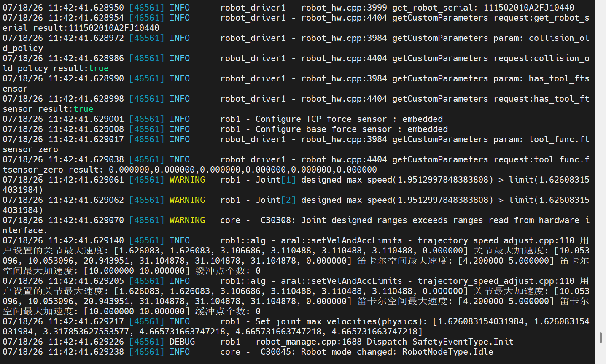Click the Configure base force sensor text
This screenshot has height=364, width=606.
point(323,129)
